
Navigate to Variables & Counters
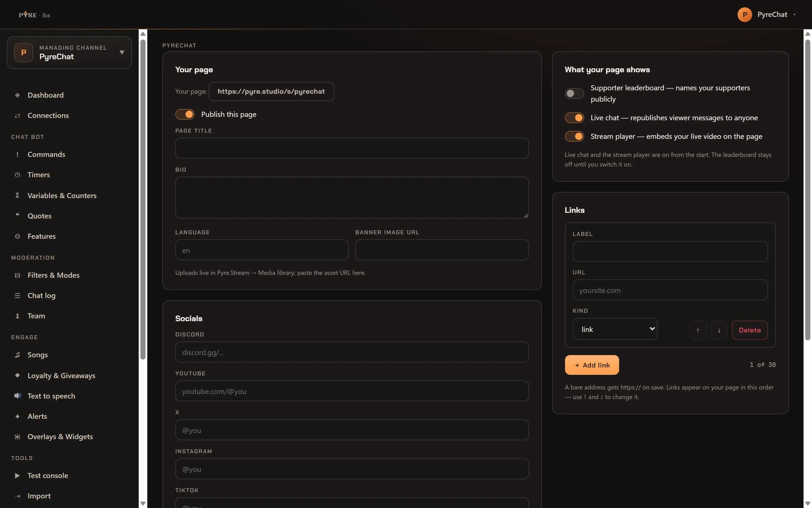click(62, 196)
